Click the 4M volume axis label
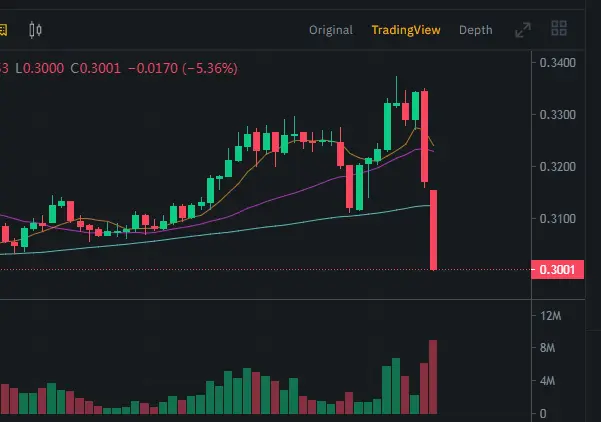 [547, 381]
